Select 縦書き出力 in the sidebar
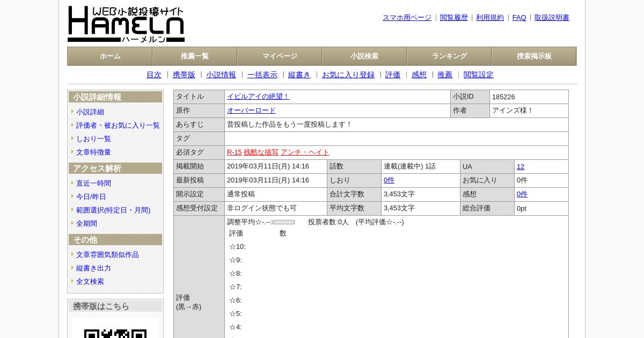Image resolution: width=644 pixels, height=338 pixels. pos(93,268)
